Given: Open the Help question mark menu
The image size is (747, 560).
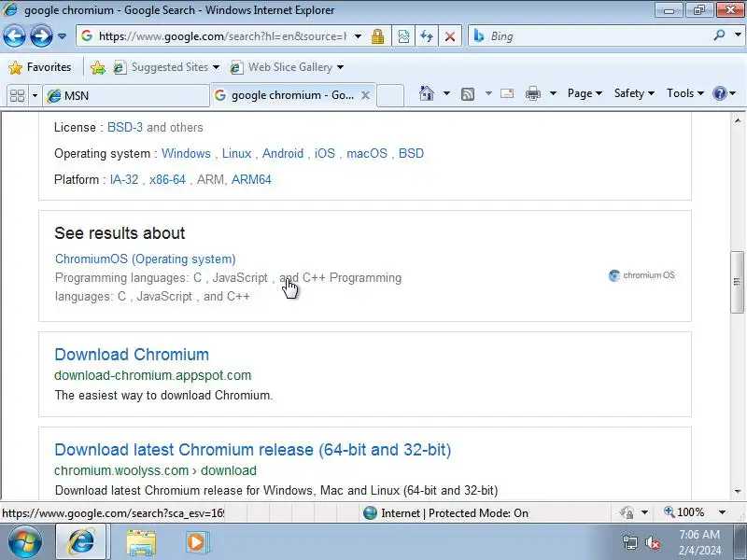Looking at the screenshot, I should (x=725, y=93).
